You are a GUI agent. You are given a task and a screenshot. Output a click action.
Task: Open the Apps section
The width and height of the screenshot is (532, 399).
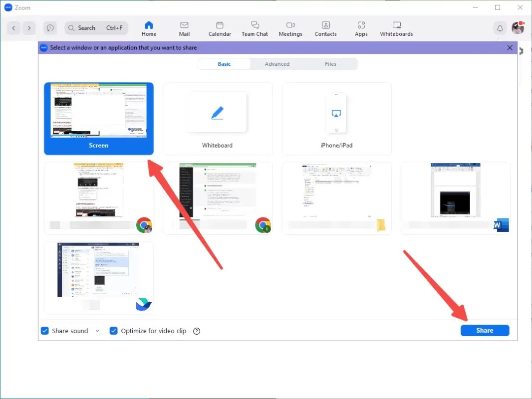(361, 28)
